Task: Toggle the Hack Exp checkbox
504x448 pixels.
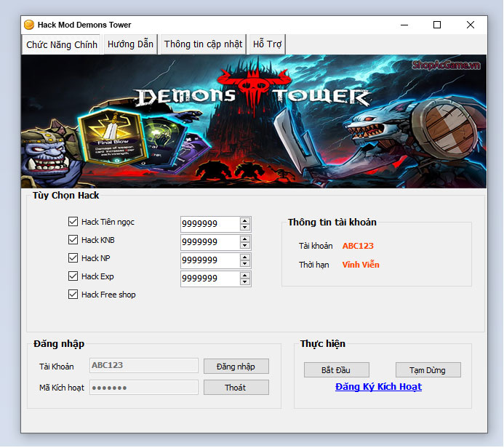Action: 73,276
